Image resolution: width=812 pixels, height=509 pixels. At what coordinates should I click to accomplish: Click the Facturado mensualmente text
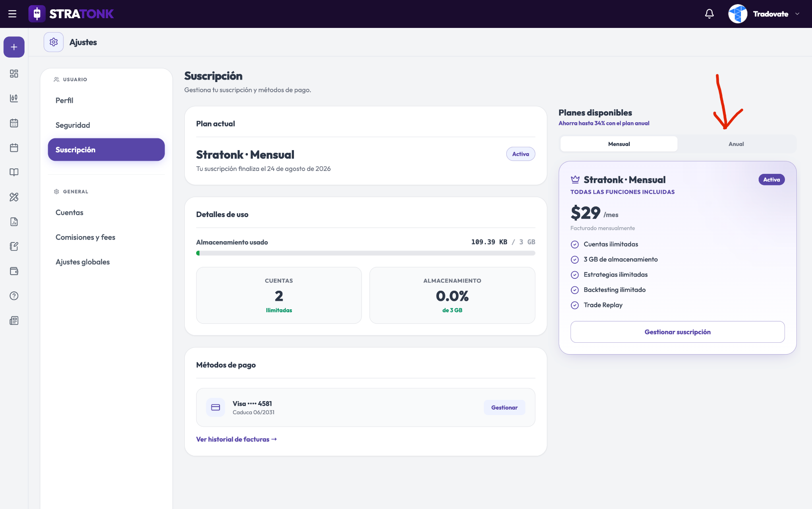pyautogui.click(x=603, y=228)
